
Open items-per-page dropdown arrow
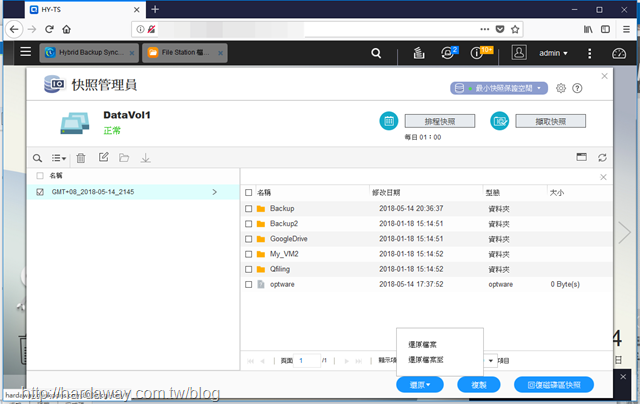(491, 361)
